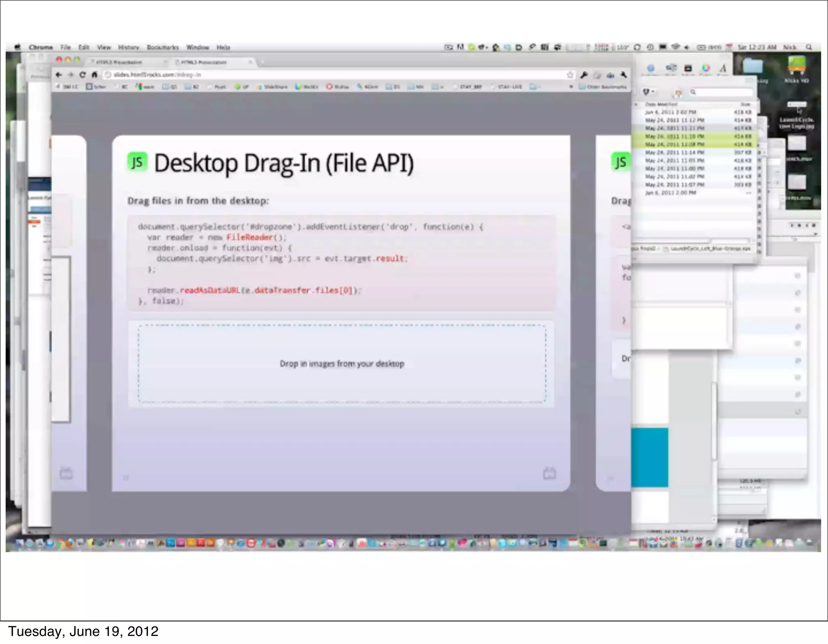
Task: Open the Bookmarks menu in menu bar
Action: pyautogui.click(x=163, y=47)
